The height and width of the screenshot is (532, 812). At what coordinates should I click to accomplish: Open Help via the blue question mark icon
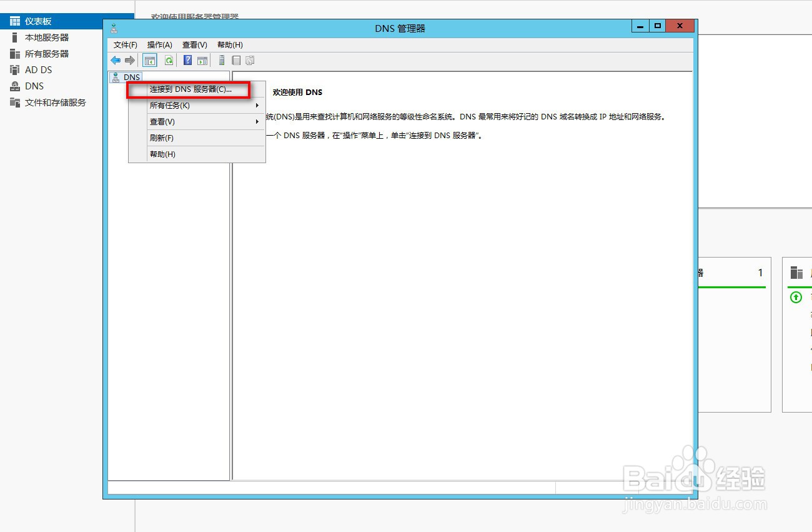187,61
